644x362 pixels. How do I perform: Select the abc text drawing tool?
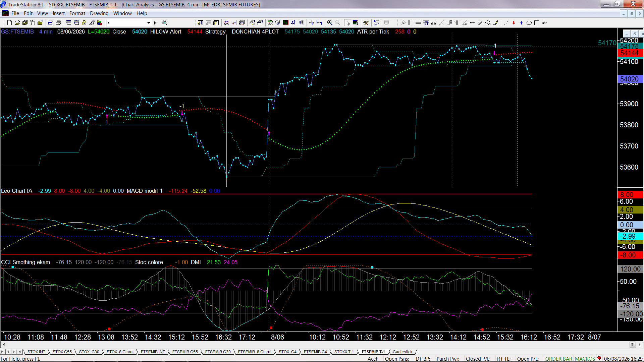point(545,23)
